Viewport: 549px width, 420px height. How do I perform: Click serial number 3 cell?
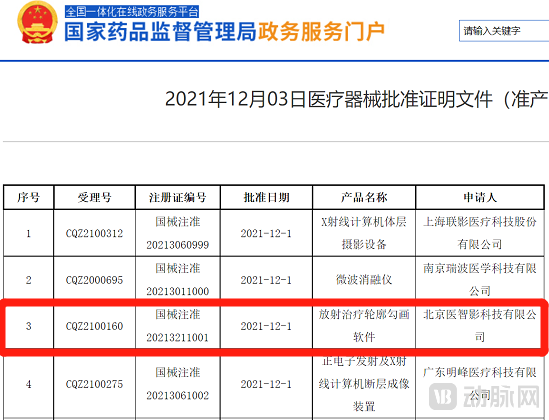(29, 326)
